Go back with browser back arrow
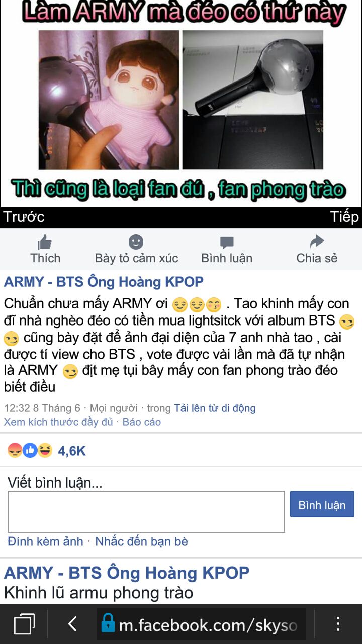Image resolution: width=362 pixels, height=644 pixels. point(72,624)
